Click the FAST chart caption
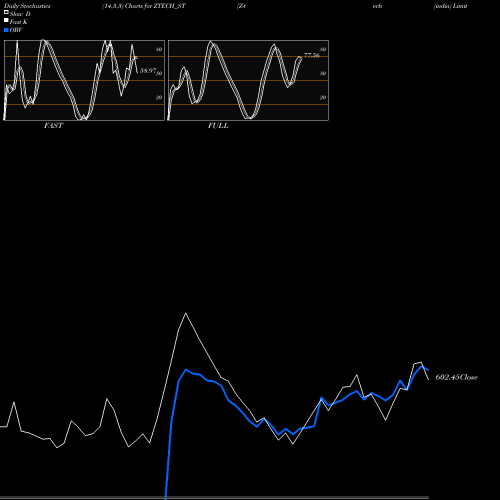The height and width of the screenshot is (500, 500). 53,126
